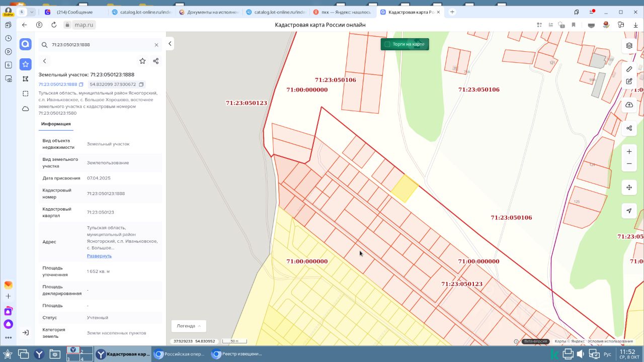The image size is (644, 362).
Task: Toggle the note-editing tool on map
Action: point(629,81)
